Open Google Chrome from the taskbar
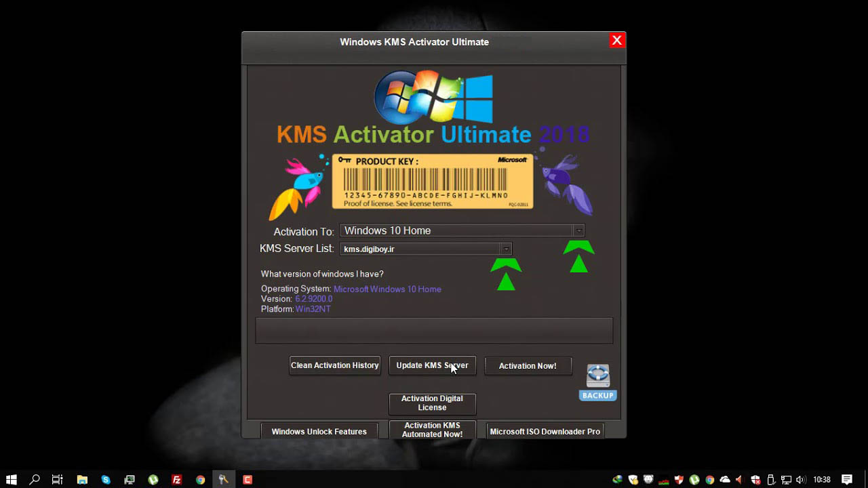868x488 pixels. [201, 479]
